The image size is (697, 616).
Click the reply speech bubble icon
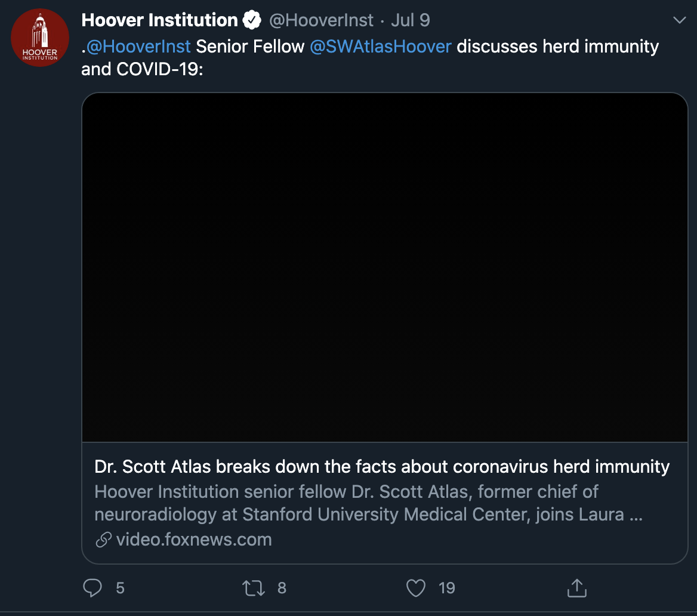pyautogui.click(x=92, y=587)
